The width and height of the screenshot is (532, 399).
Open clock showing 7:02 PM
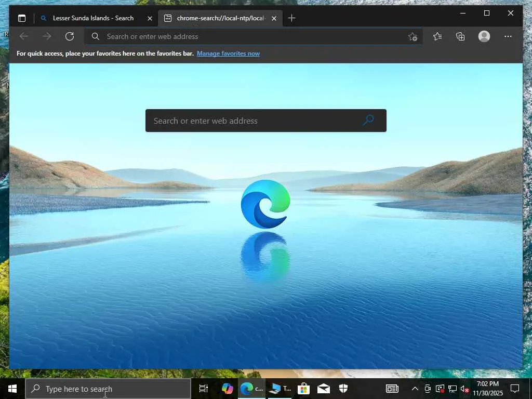point(487,389)
